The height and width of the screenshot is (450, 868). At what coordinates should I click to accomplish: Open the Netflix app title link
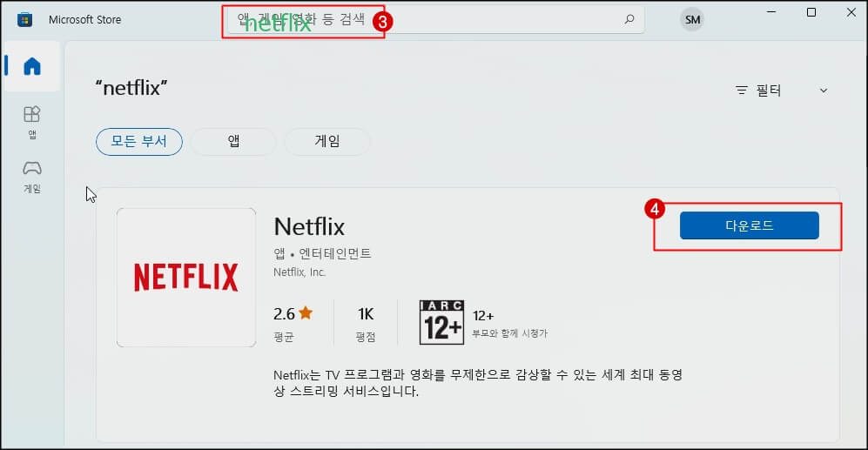[309, 227]
